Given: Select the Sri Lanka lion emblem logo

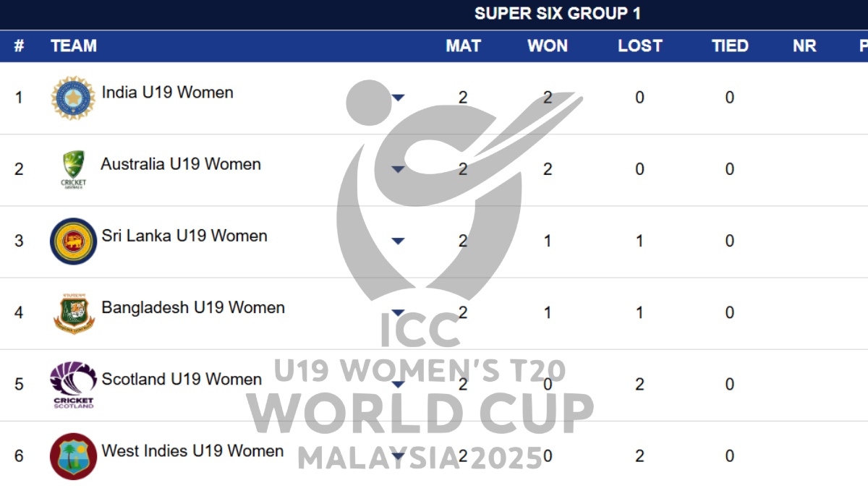Looking at the screenshot, I should point(72,240).
